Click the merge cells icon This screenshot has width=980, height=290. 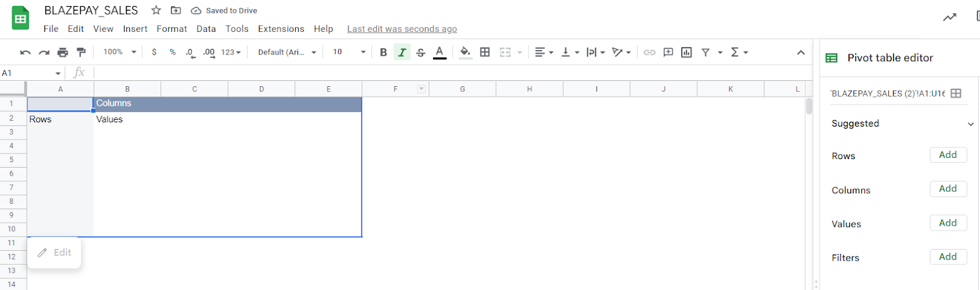[505, 53]
